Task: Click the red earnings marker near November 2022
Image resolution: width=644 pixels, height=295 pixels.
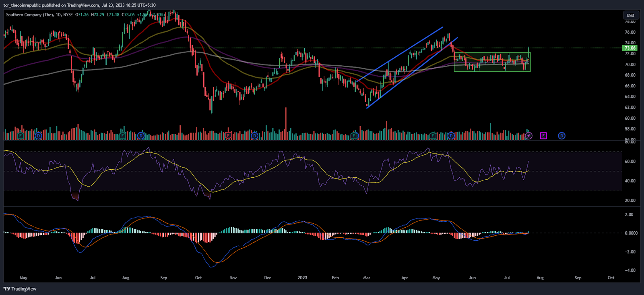Action: [x=228, y=136]
